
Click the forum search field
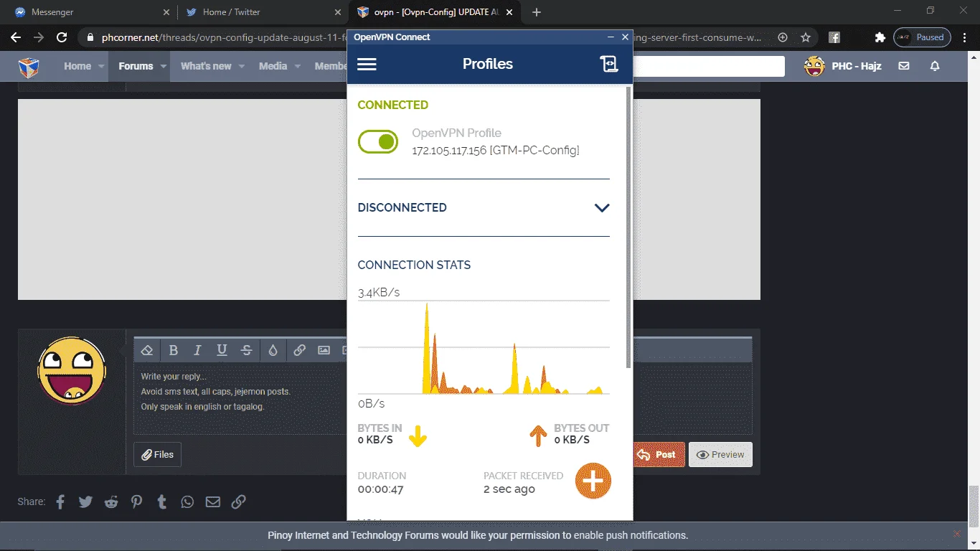click(x=709, y=66)
